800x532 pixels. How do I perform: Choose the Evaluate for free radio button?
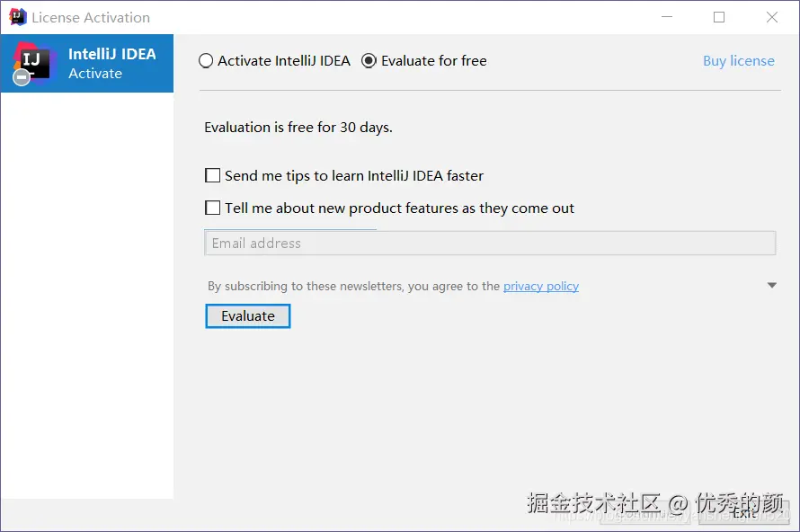369,61
